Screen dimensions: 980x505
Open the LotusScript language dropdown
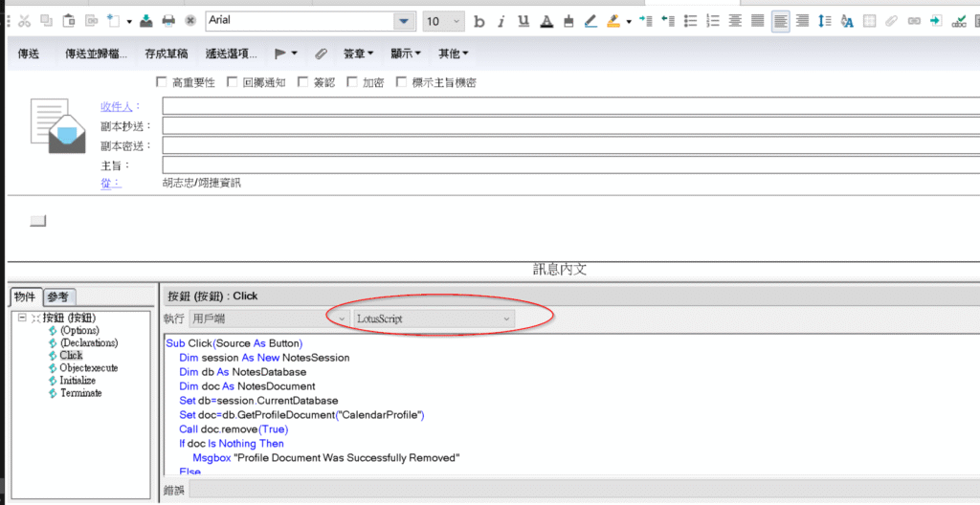point(506,318)
